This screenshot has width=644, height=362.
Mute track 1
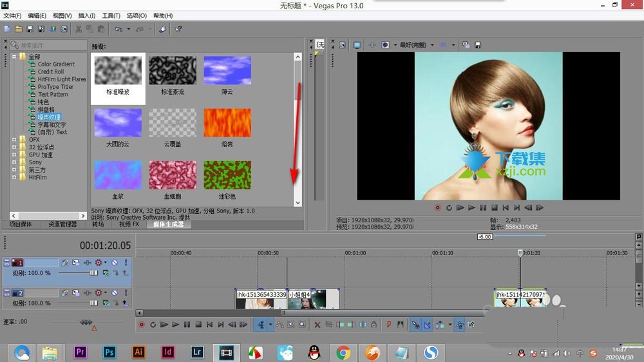(115, 262)
